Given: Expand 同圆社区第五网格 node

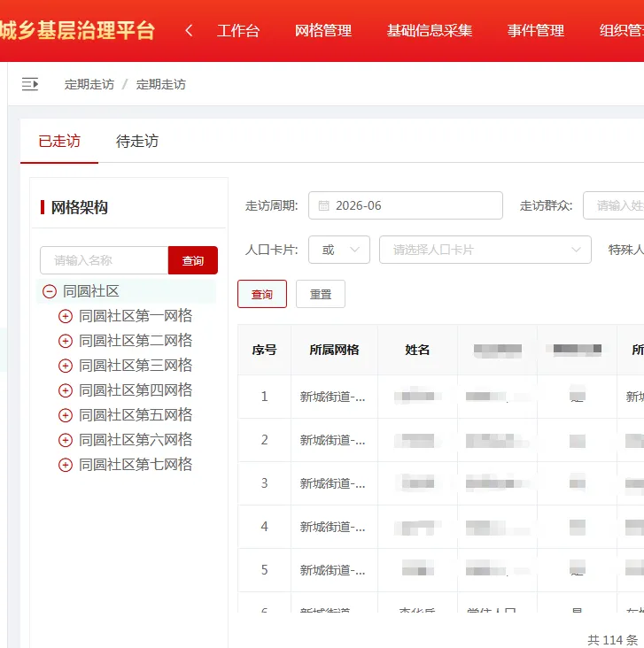Looking at the screenshot, I should (x=66, y=415).
